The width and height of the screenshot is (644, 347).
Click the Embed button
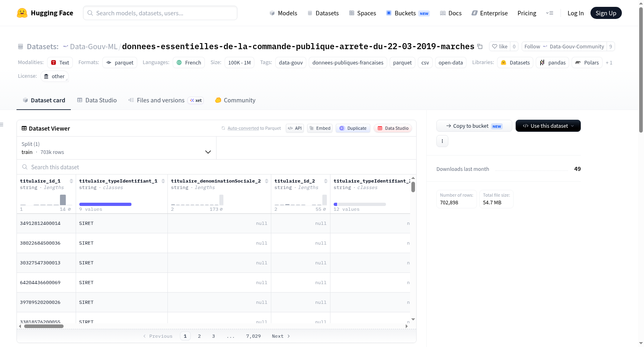pos(320,128)
